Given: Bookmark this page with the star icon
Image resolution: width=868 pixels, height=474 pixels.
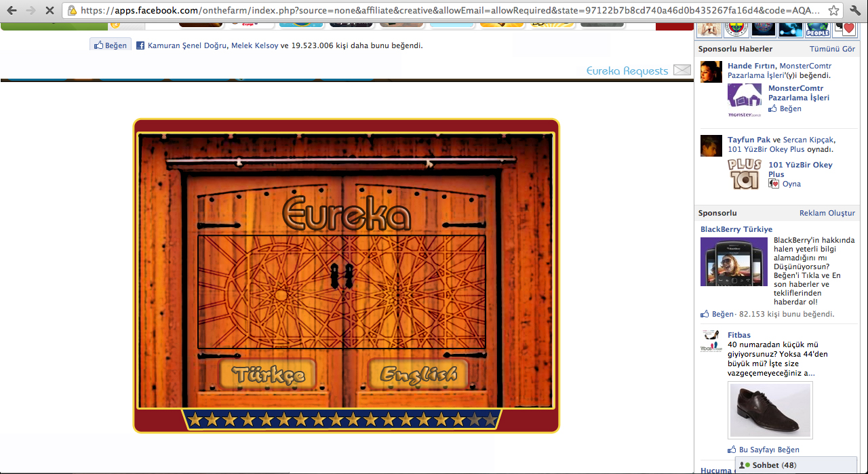Looking at the screenshot, I should [x=833, y=11].
